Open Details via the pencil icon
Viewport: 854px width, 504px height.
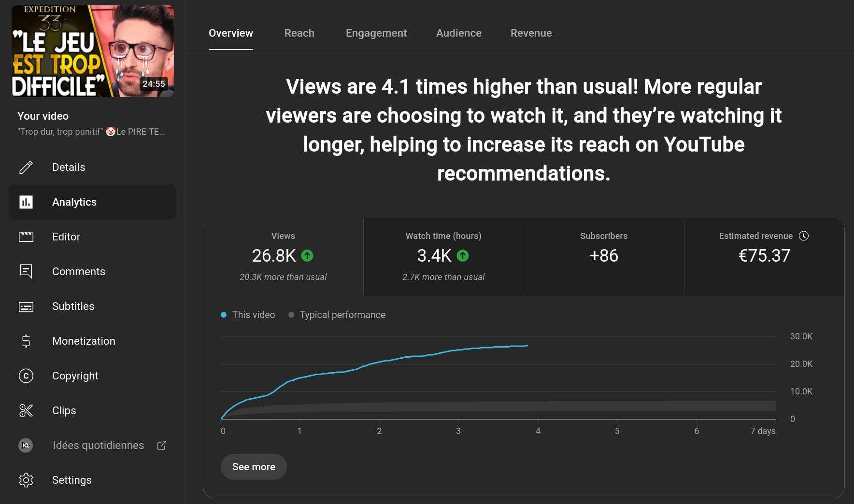[26, 167]
